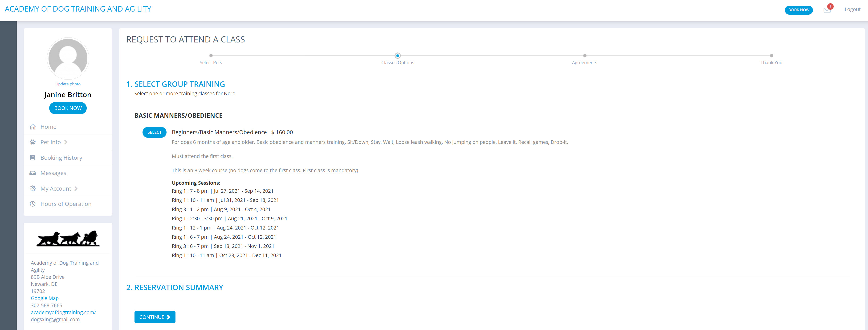Click session 'Ring 1 : 2:30 - 3:30 pm | Aug 21, 2021'
Image resolution: width=868 pixels, height=330 pixels.
(x=229, y=219)
